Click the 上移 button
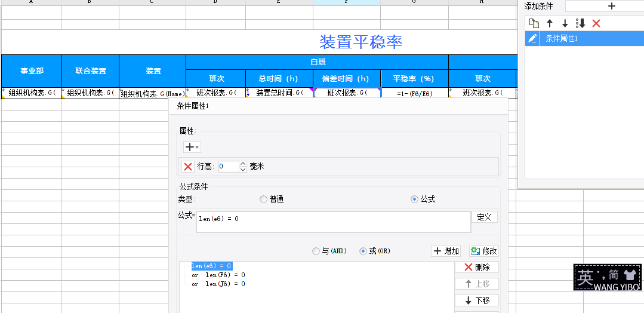 (477, 284)
